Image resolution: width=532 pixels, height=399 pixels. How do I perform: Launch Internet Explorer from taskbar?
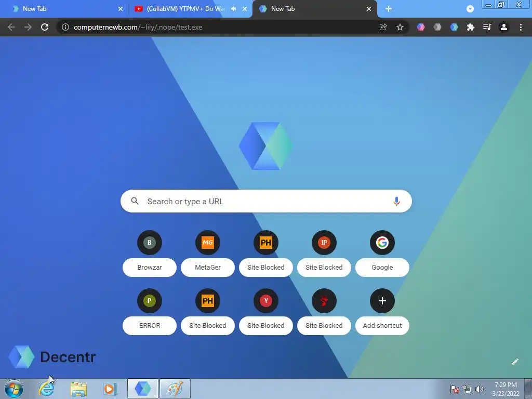point(46,389)
